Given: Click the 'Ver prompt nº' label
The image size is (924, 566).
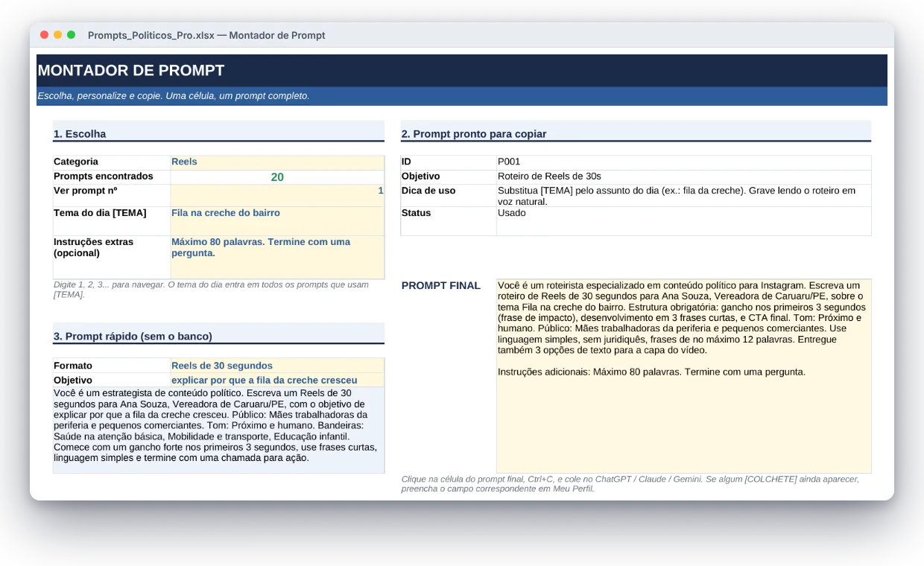Looking at the screenshot, I should 112,195.
